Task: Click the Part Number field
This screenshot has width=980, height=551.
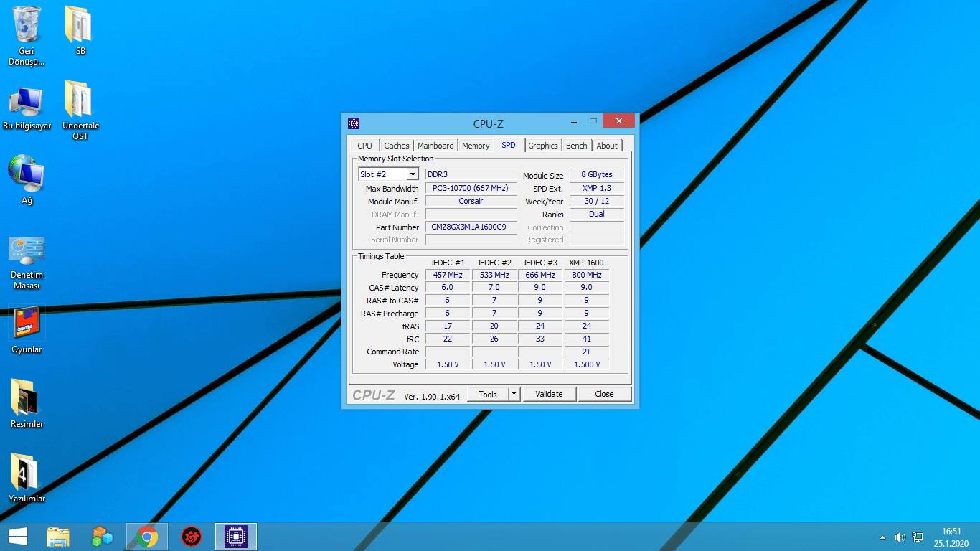Action: point(471,227)
